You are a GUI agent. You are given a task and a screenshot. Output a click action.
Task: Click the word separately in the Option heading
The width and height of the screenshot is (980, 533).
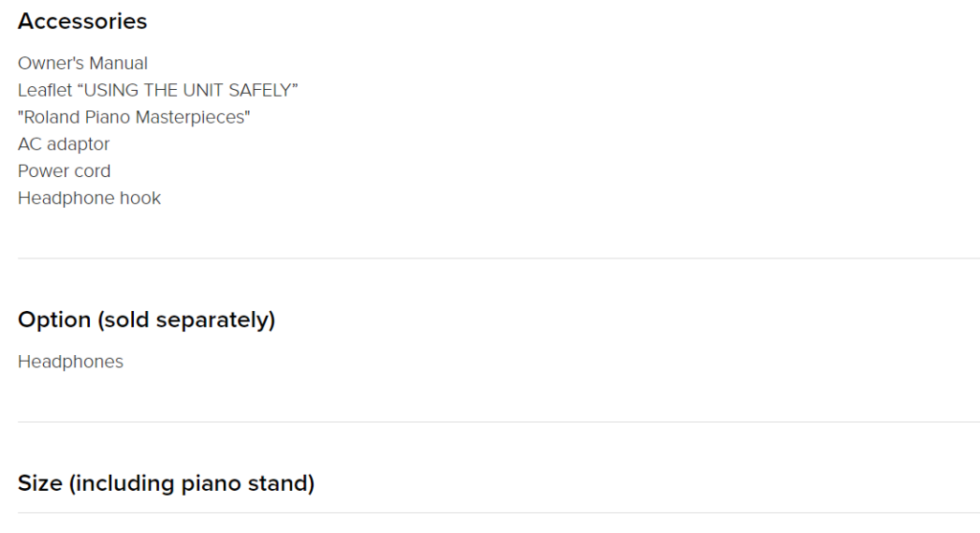point(212,321)
